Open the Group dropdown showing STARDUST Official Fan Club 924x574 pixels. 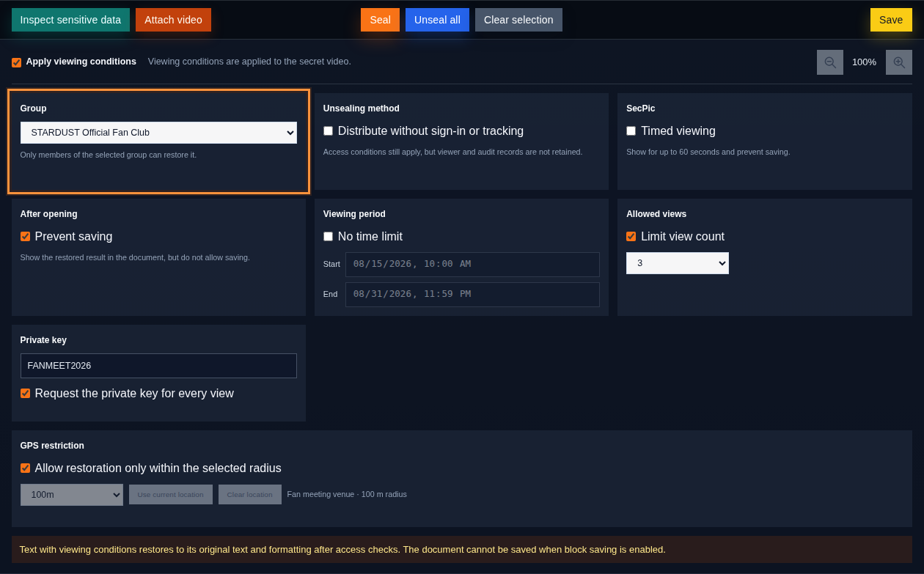click(x=158, y=133)
